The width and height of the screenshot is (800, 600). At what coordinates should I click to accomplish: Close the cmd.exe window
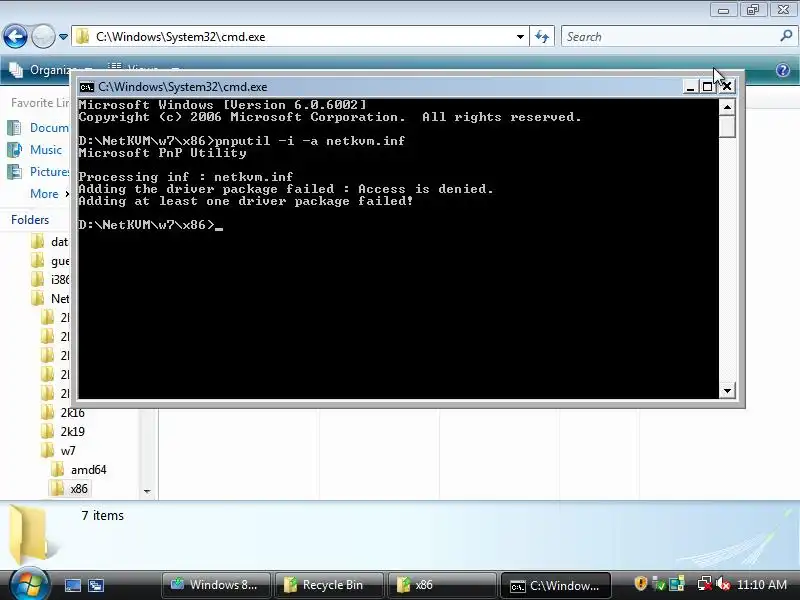pos(727,87)
